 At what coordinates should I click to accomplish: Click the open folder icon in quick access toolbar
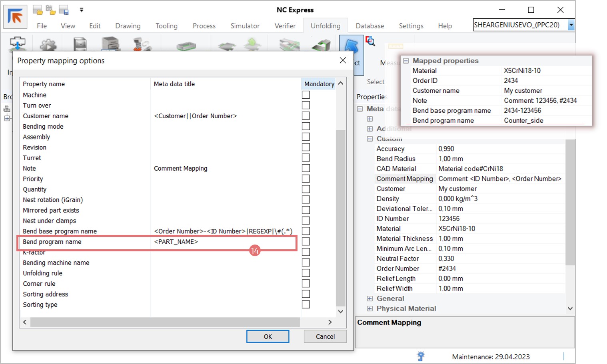pyautogui.click(x=38, y=10)
